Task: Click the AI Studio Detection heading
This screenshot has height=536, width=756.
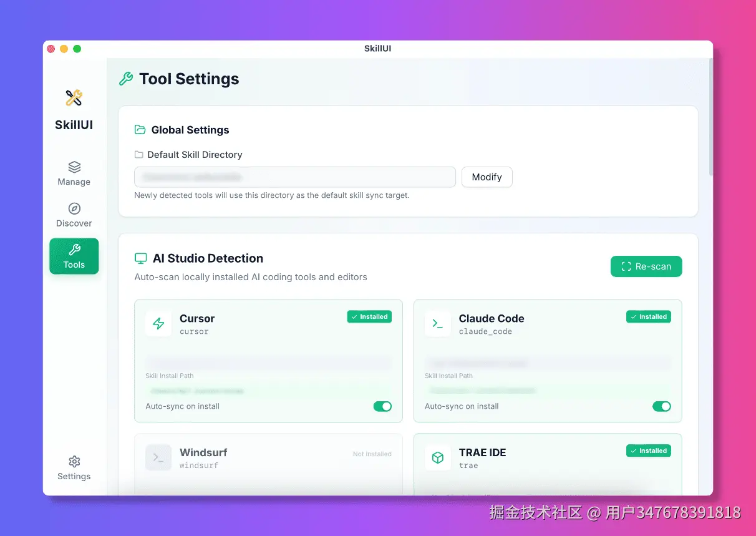Action: 208,258
